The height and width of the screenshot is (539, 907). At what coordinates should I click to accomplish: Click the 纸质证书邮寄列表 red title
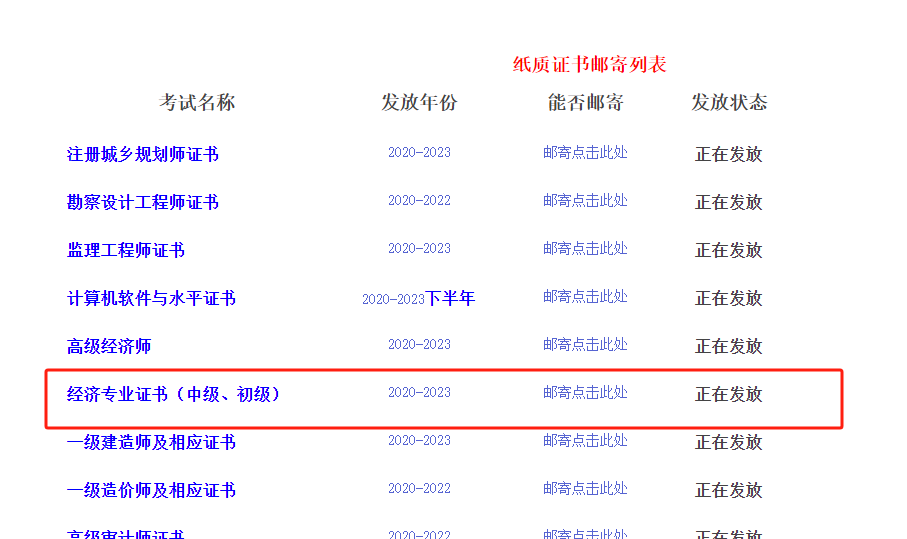pyautogui.click(x=589, y=65)
